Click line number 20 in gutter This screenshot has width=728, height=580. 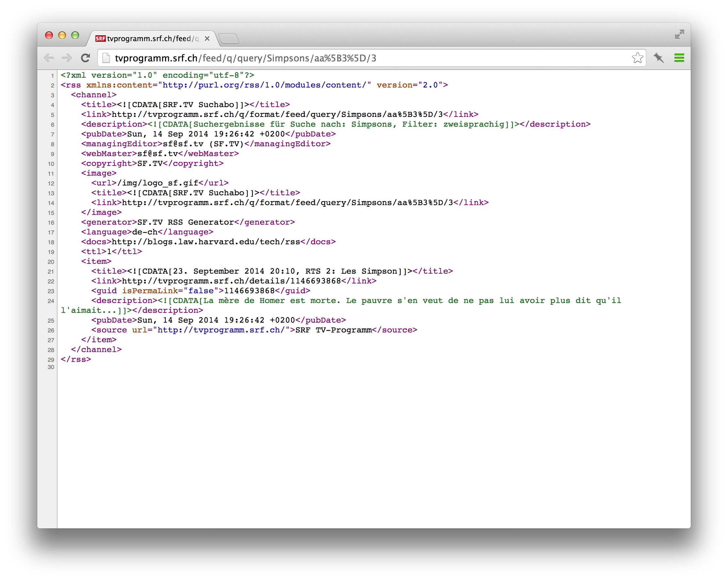pyautogui.click(x=51, y=262)
